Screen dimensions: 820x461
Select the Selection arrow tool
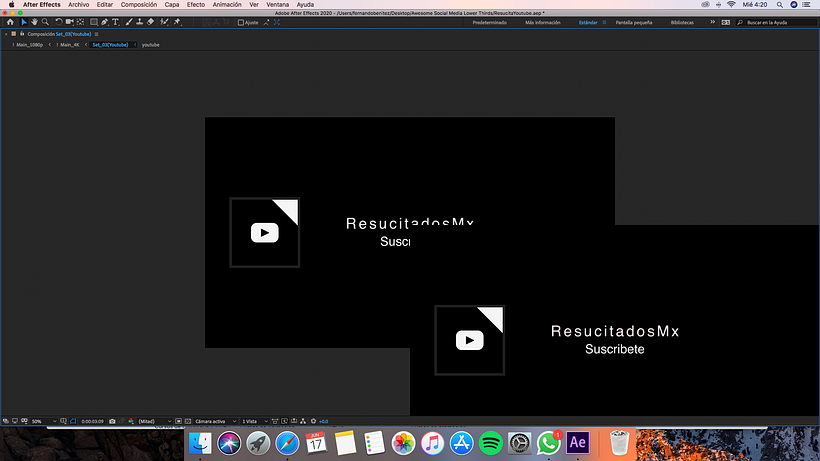24,22
